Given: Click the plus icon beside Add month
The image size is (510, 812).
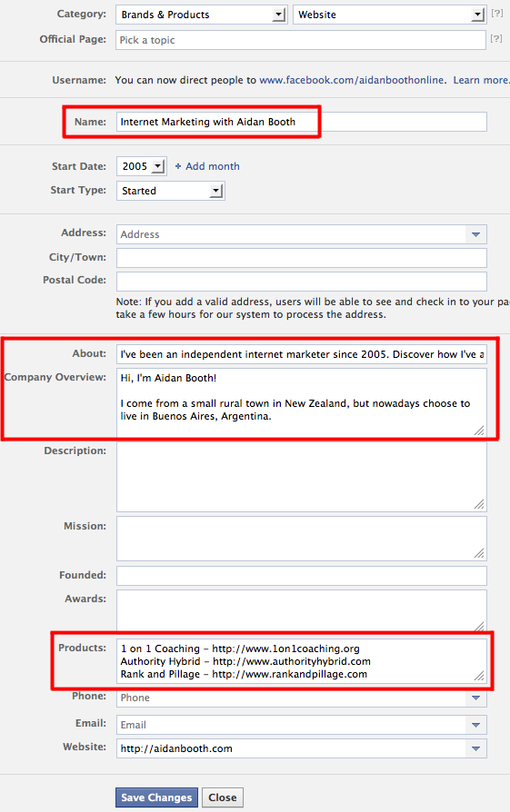Looking at the screenshot, I should pos(178,166).
